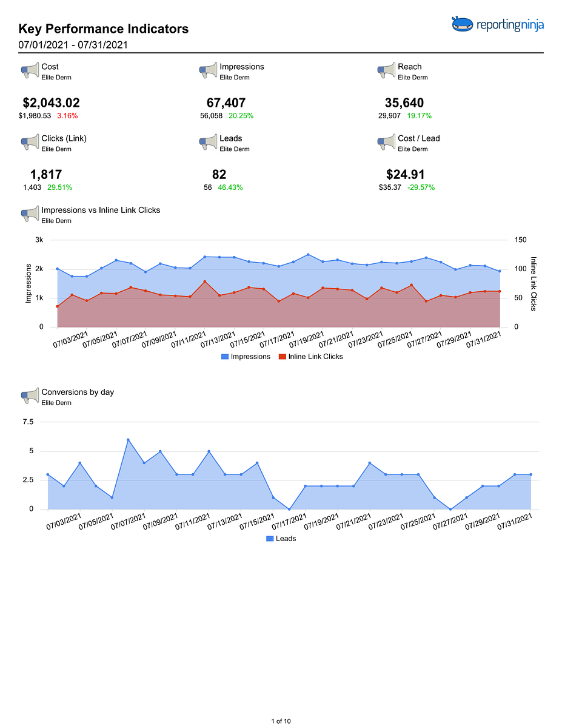Screen dimensions: 562x728
Task: Click megaphone icon next to Impressions vs Inline Link Clicks
Action: 30,214
